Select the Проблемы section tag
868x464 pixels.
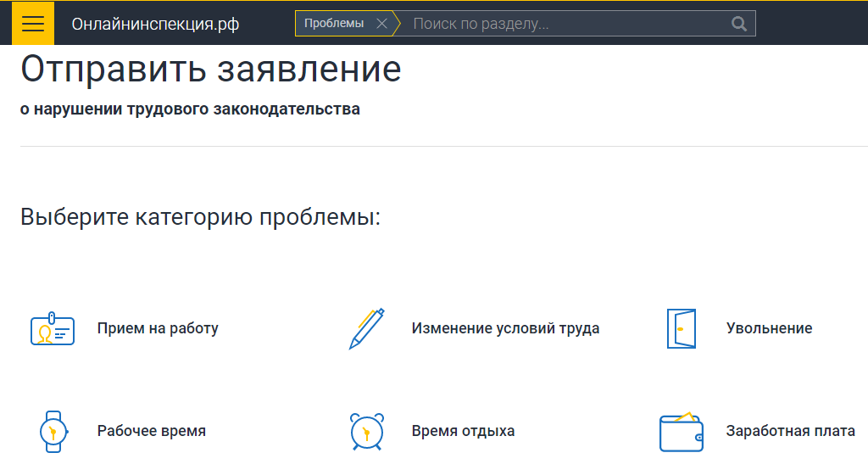click(x=334, y=24)
